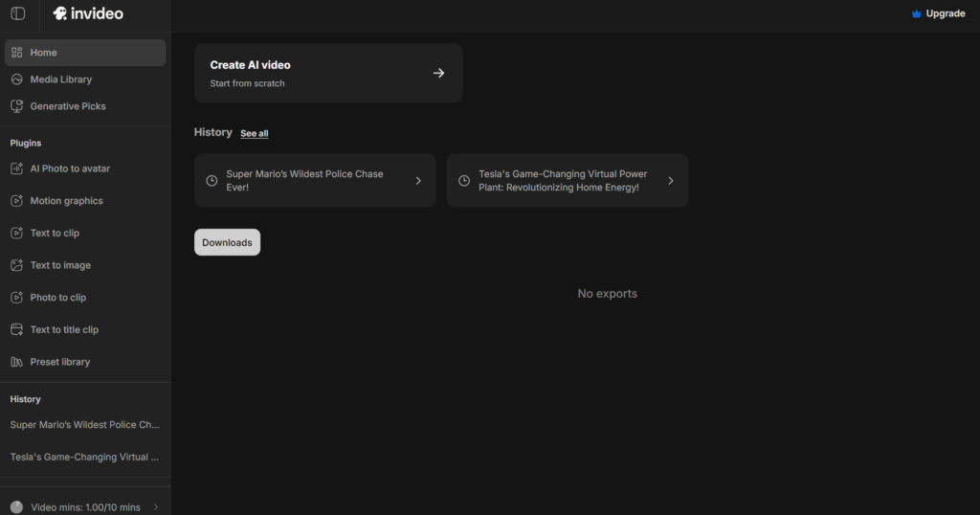The width and height of the screenshot is (980, 515).
Task: Click the Downloads tab button
Action: tap(227, 242)
